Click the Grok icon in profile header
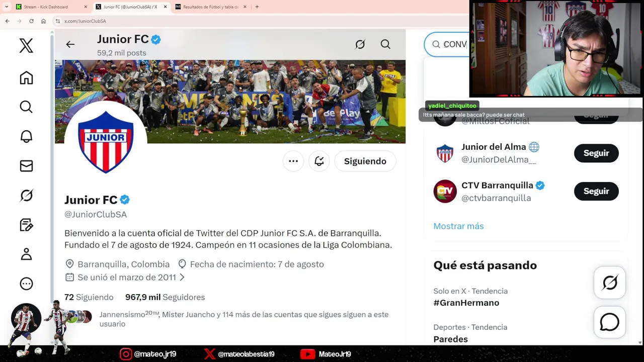644x362 pixels. 360,44
